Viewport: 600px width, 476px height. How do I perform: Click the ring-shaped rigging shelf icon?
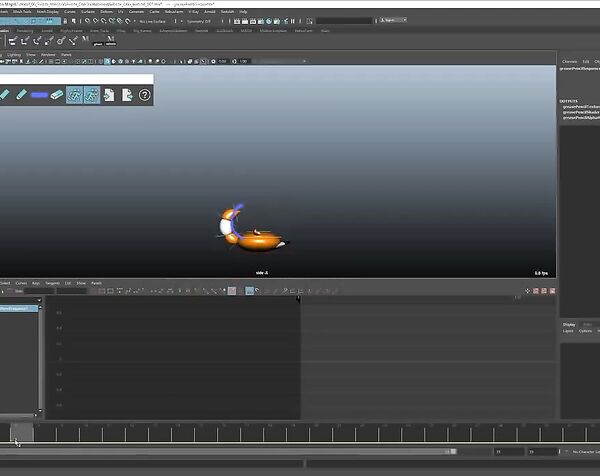tap(61, 41)
